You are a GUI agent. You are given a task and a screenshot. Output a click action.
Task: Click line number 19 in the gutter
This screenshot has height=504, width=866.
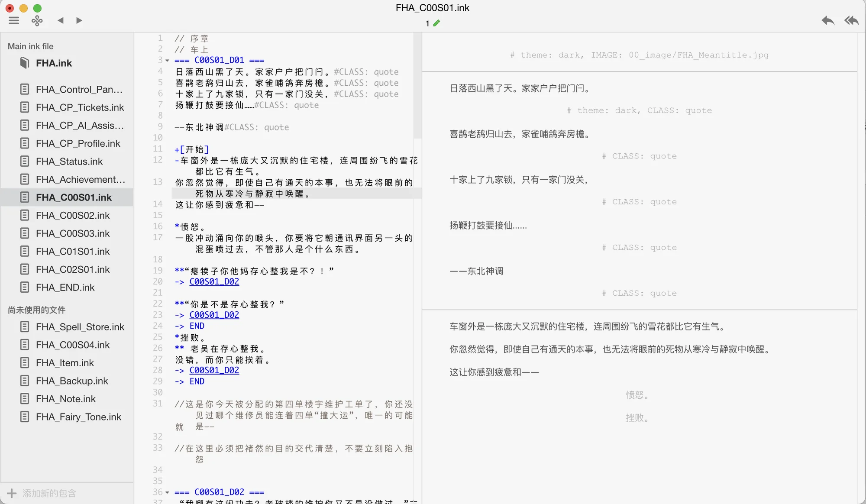coord(158,271)
